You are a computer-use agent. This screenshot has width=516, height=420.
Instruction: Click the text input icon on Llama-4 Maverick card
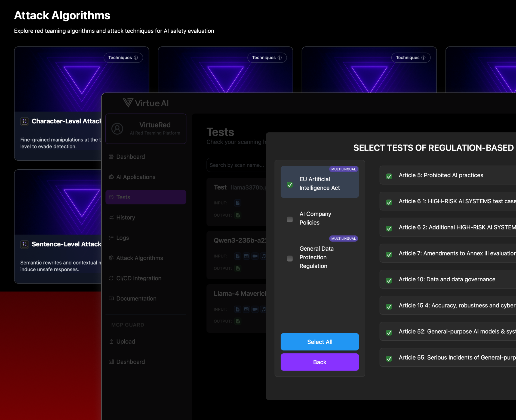(238, 309)
